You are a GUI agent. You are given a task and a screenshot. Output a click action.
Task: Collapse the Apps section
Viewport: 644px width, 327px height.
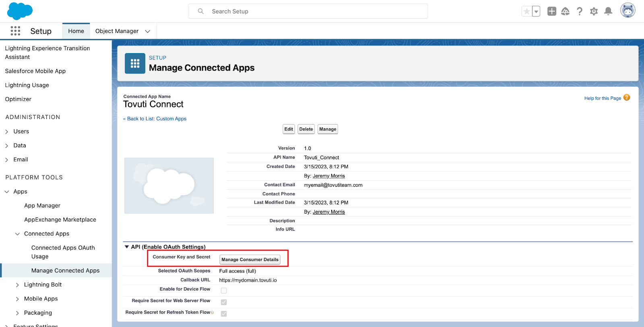coord(6,192)
